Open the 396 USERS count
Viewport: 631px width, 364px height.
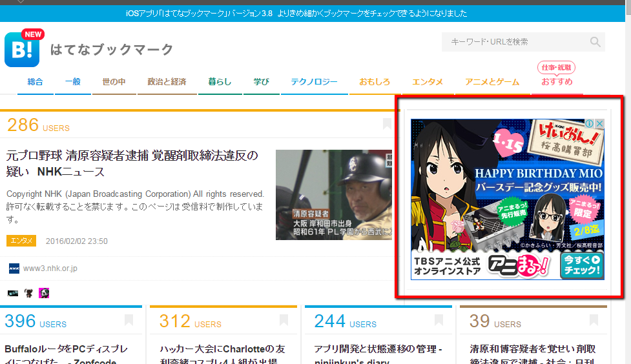36,321
